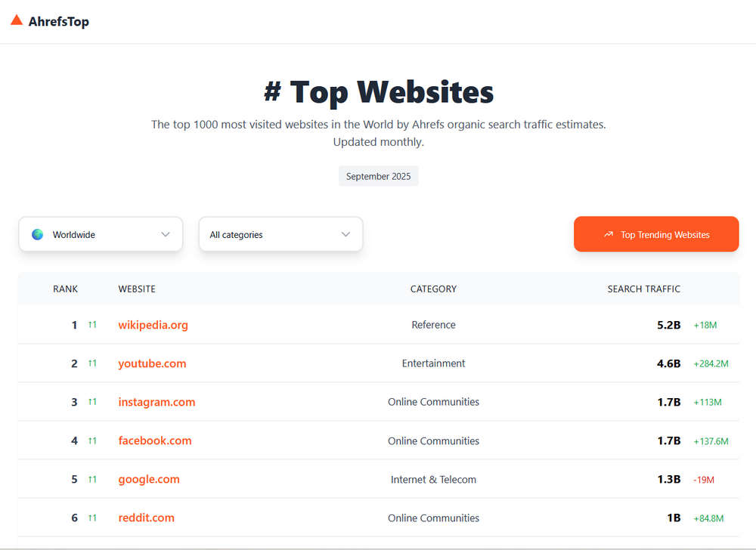Viewport: 756px width, 550px height.
Task: Click the Entertainment category cell
Action: tap(433, 363)
